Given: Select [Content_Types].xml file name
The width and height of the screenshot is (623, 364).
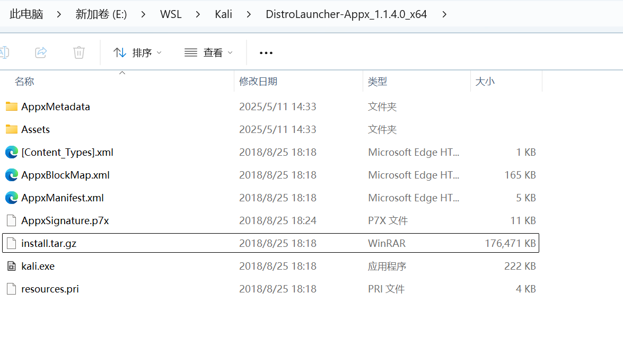Looking at the screenshot, I should pyautogui.click(x=67, y=153).
